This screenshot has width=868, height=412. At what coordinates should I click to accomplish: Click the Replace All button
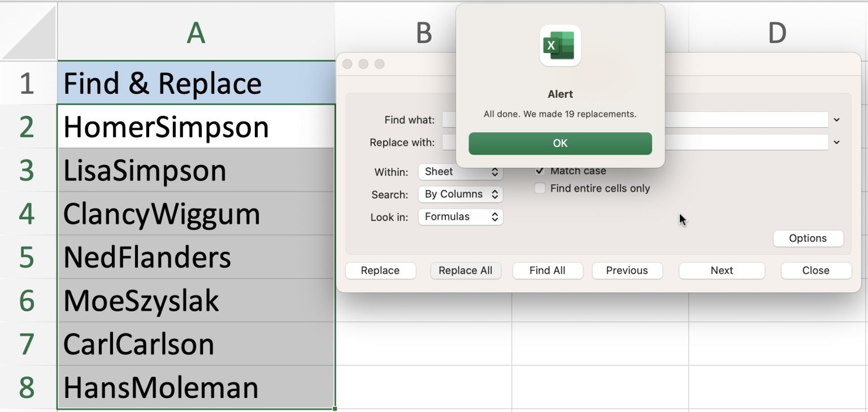tap(466, 271)
